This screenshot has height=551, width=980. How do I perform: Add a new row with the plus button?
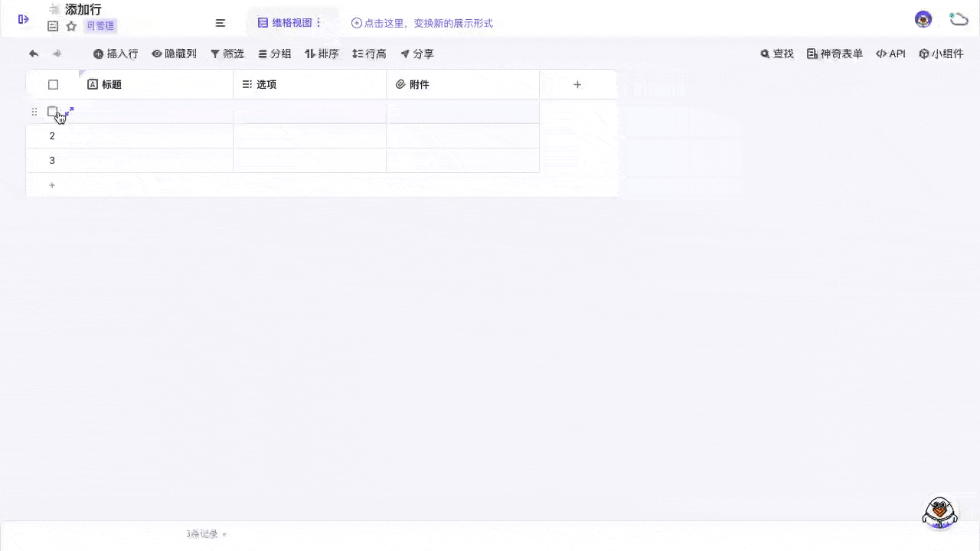coord(52,184)
